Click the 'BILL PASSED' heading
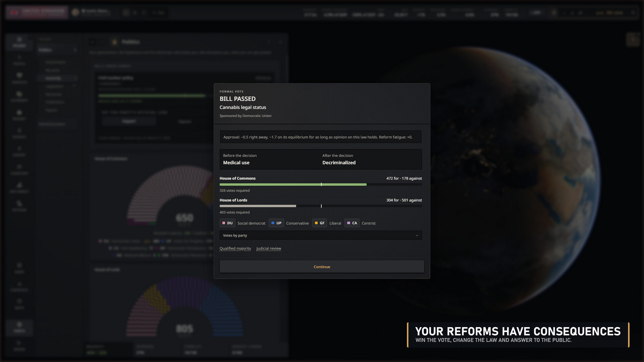 (x=237, y=99)
